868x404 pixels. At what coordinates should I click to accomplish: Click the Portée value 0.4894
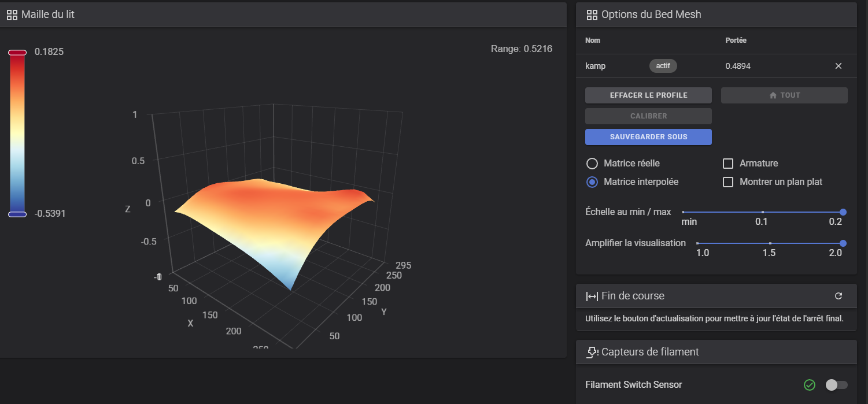coord(738,66)
